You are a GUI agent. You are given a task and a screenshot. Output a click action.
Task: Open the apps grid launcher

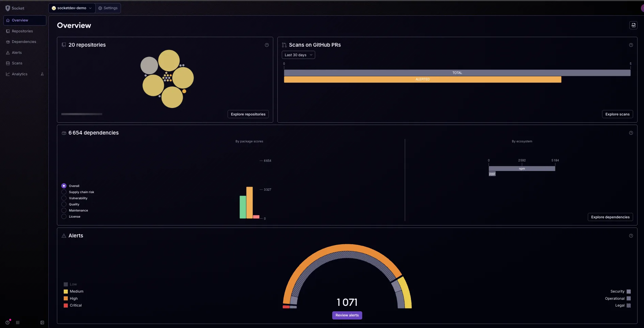pos(18,323)
